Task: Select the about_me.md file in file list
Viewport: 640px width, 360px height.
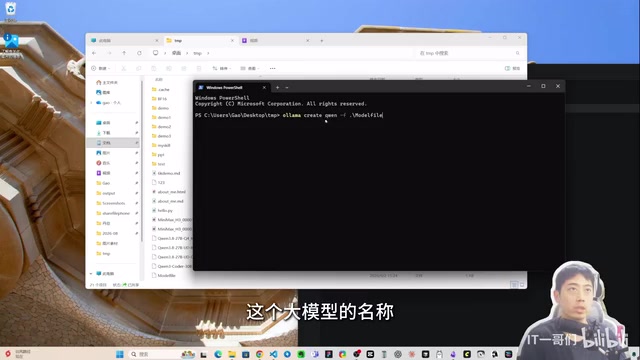Action: 168,201
